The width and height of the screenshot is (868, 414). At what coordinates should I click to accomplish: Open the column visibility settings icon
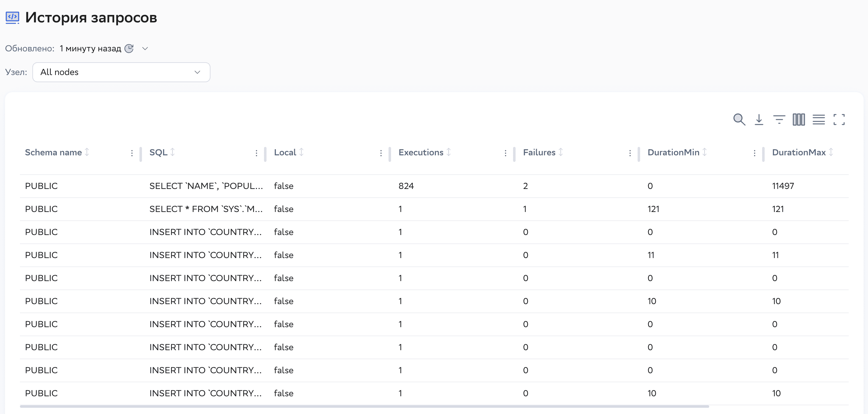[799, 119]
